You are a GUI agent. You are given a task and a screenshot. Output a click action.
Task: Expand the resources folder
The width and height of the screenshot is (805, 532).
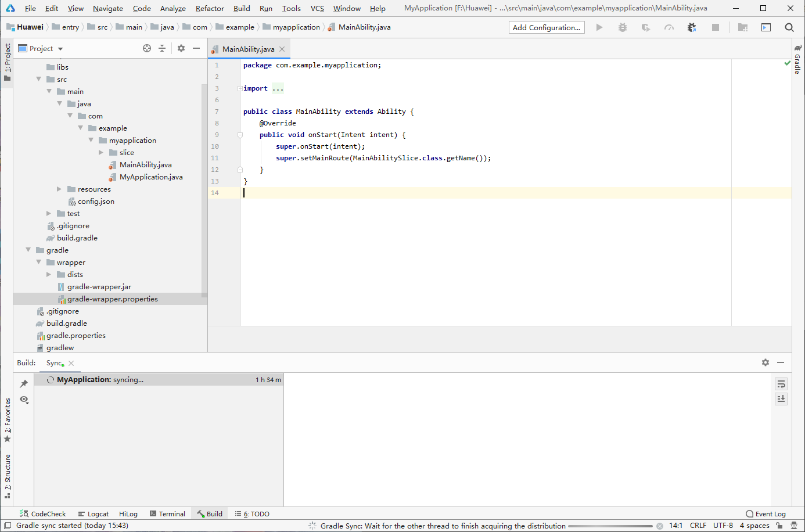(x=59, y=189)
